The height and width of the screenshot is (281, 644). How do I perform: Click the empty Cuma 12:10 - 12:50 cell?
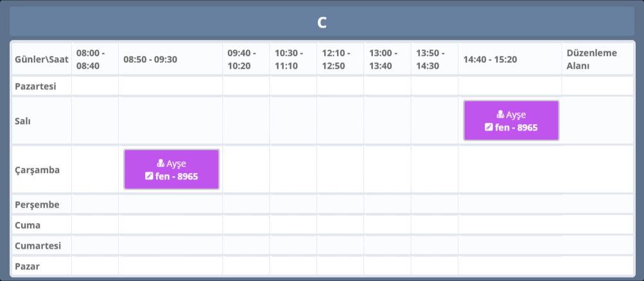tap(340, 225)
